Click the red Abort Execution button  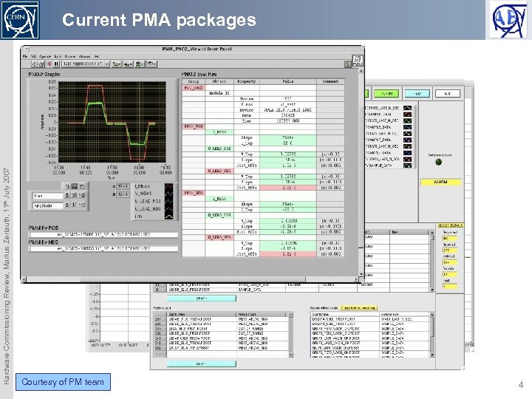tap(50, 64)
